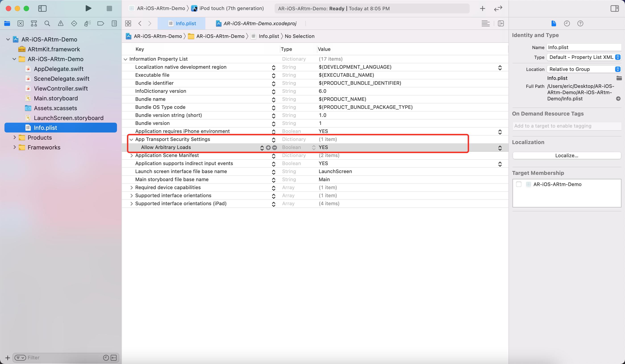Toggle the navigator sidebar icon
This screenshot has width=625, height=364.
(x=42, y=8)
